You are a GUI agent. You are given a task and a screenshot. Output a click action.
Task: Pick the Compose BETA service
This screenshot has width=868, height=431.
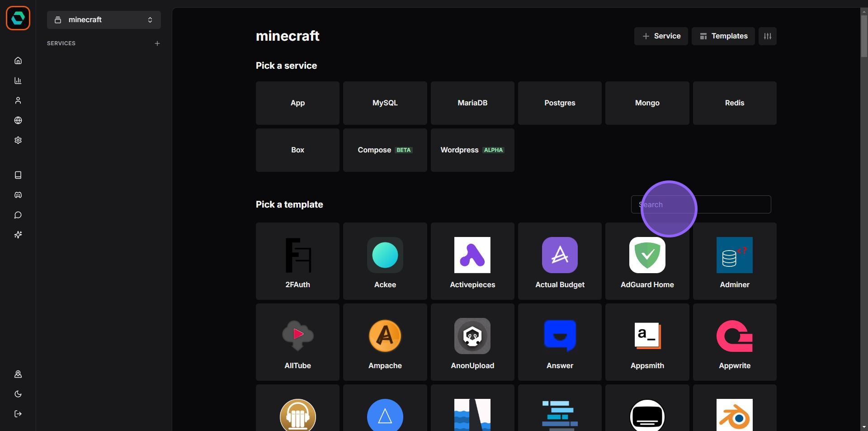pyautogui.click(x=385, y=150)
